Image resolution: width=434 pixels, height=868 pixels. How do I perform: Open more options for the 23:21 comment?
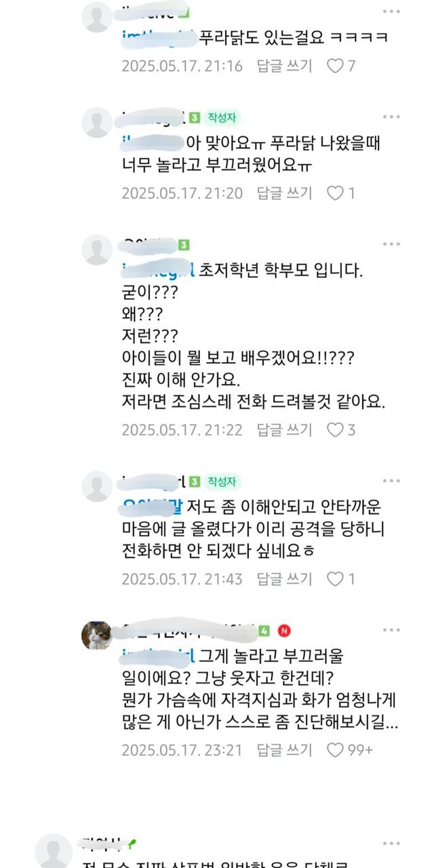[x=391, y=630]
